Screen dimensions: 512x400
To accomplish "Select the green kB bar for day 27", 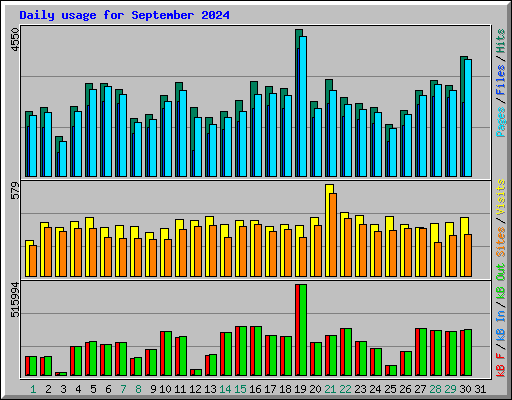I will (x=423, y=352).
